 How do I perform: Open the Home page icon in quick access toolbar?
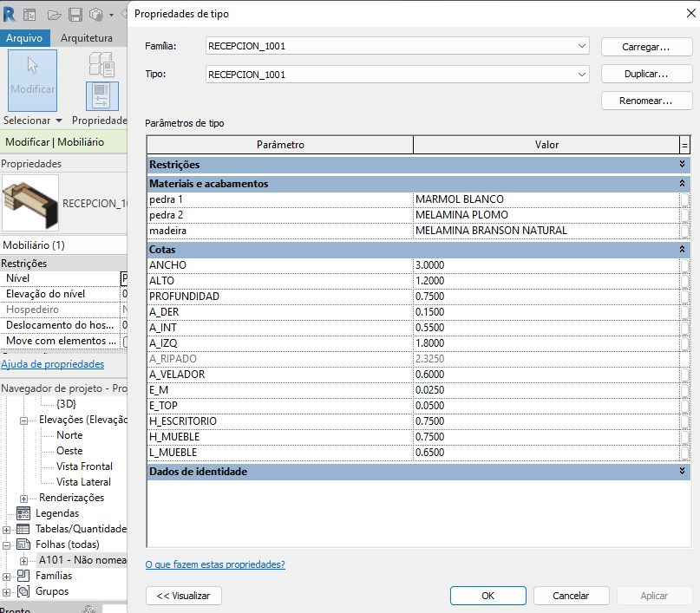point(29,15)
